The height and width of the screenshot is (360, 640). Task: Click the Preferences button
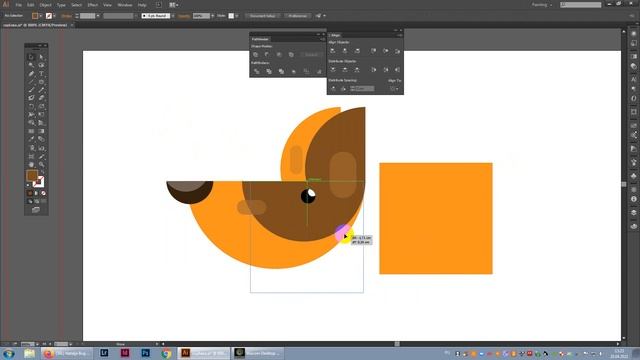(298, 16)
